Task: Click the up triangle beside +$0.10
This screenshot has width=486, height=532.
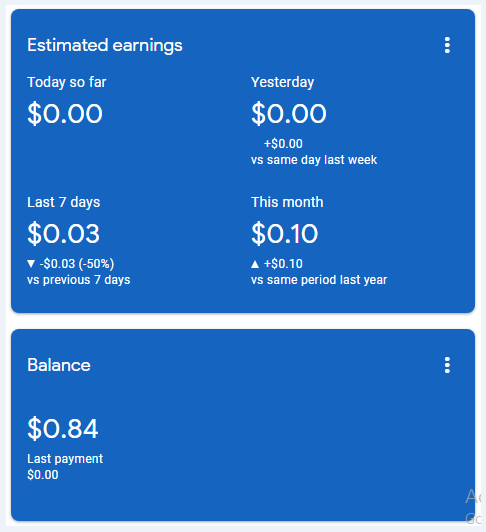Action: click(255, 264)
